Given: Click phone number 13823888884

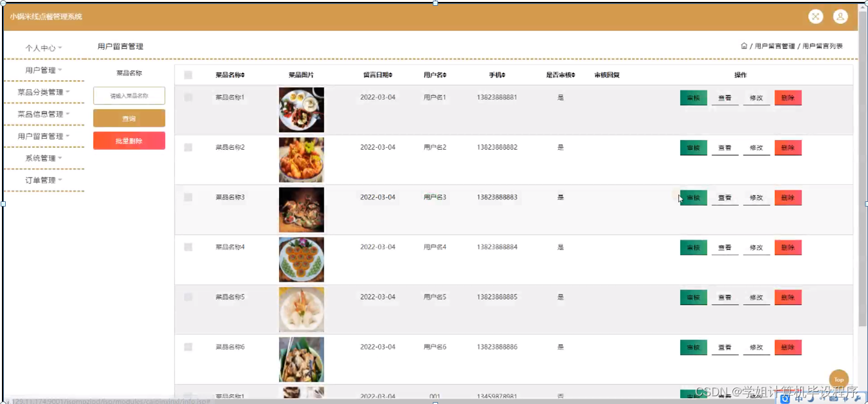Looking at the screenshot, I should click(x=497, y=247).
